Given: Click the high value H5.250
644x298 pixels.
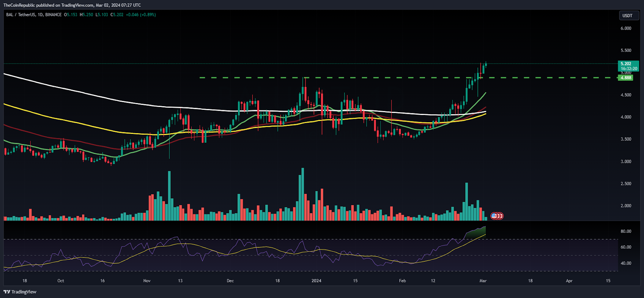Looking at the screenshot, I should (87, 15).
